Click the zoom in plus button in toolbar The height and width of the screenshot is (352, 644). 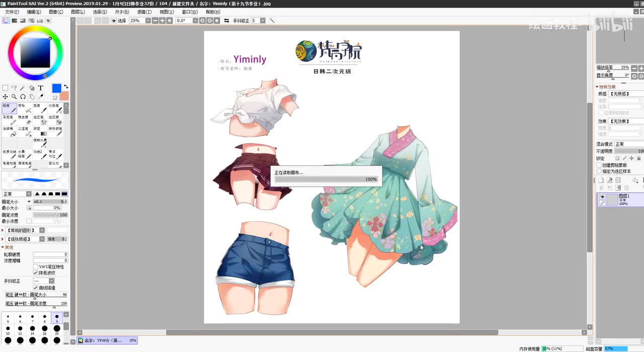[162, 21]
